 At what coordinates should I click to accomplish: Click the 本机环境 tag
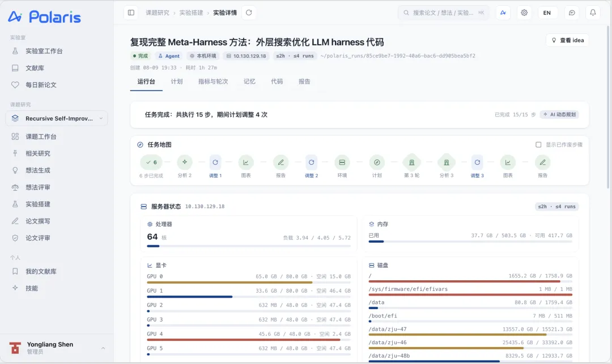[202, 56]
